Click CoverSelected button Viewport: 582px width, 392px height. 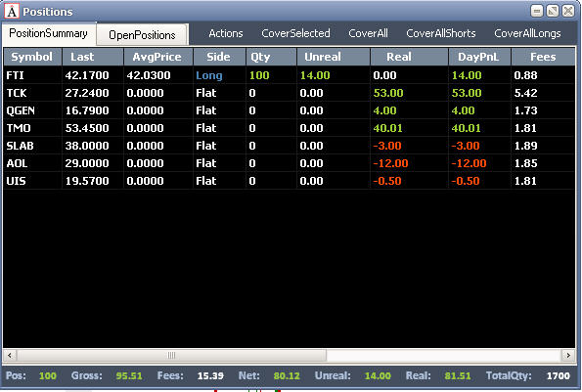[295, 33]
